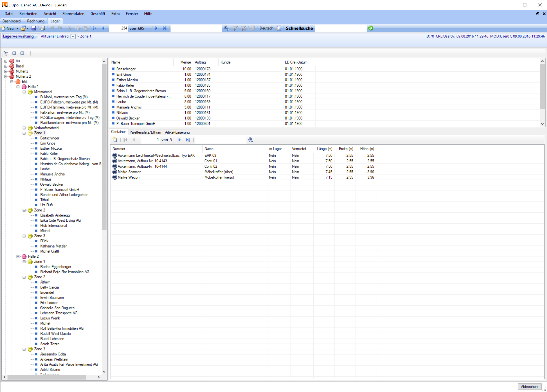Expand the Basel tree node
This screenshot has width=547, height=392.
(x=6, y=66)
